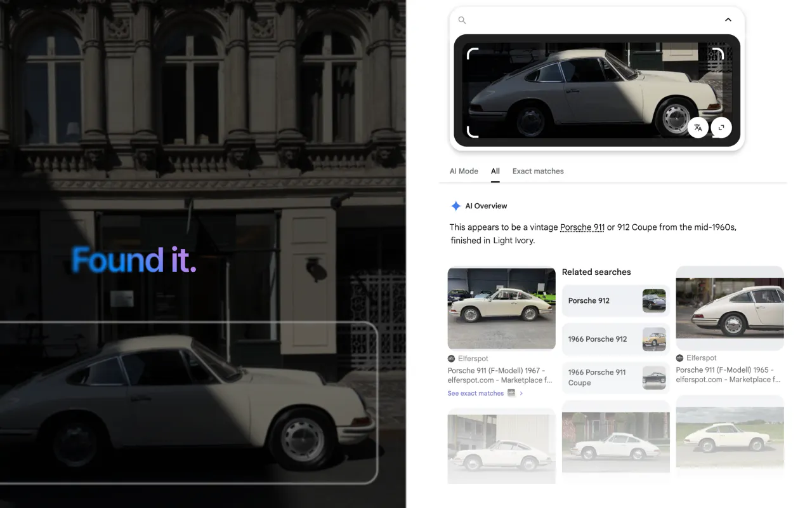Click the 1966 Porsche 912 thumbnail image
This screenshot has height=508, width=812.
(654, 339)
